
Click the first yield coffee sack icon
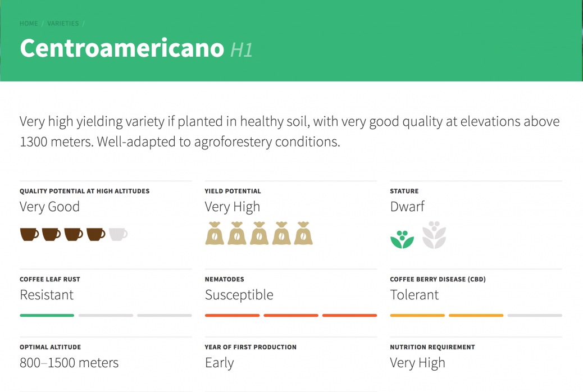[x=215, y=233]
